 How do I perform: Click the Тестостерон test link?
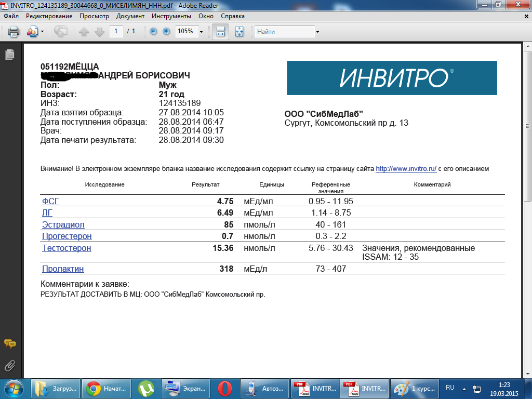66,248
